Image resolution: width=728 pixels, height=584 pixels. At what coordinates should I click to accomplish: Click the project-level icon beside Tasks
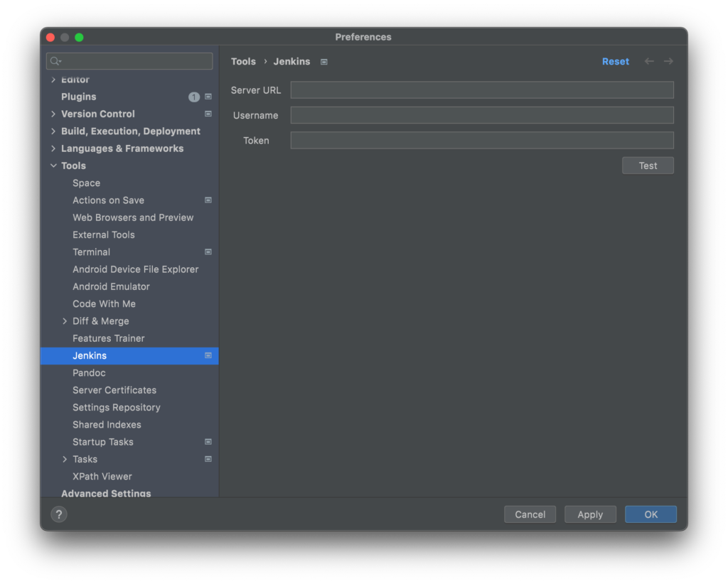pyautogui.click(x=208, y=459)
